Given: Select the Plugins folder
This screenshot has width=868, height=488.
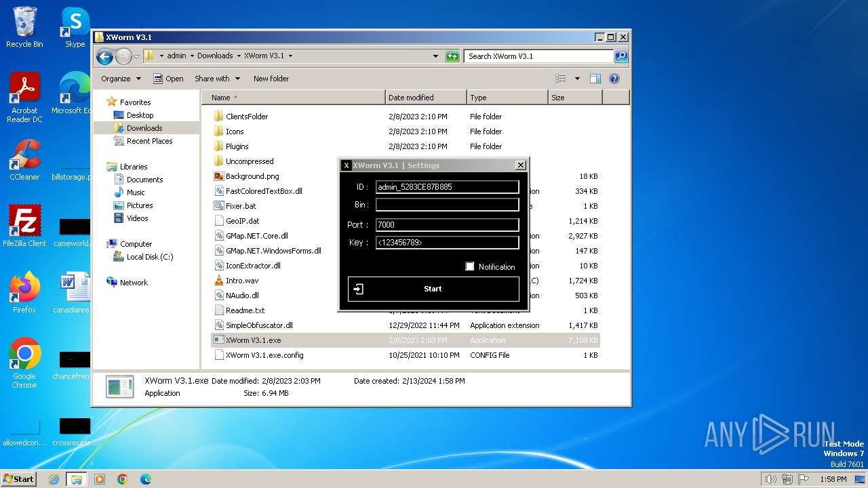Looking at the screenshot, I should click(237, 146).
